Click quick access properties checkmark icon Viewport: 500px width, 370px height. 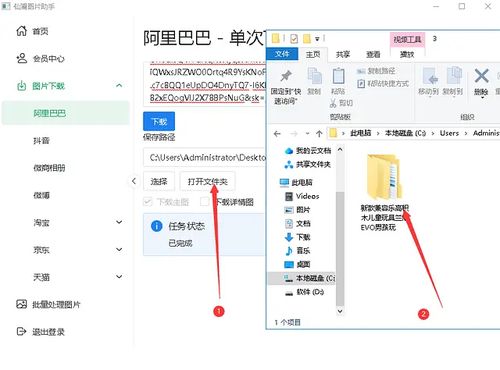(x=294, y=39)
